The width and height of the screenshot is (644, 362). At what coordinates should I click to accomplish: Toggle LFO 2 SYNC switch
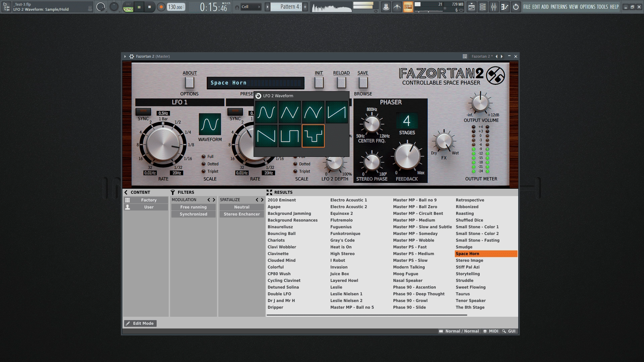click(x=235, y=111)
